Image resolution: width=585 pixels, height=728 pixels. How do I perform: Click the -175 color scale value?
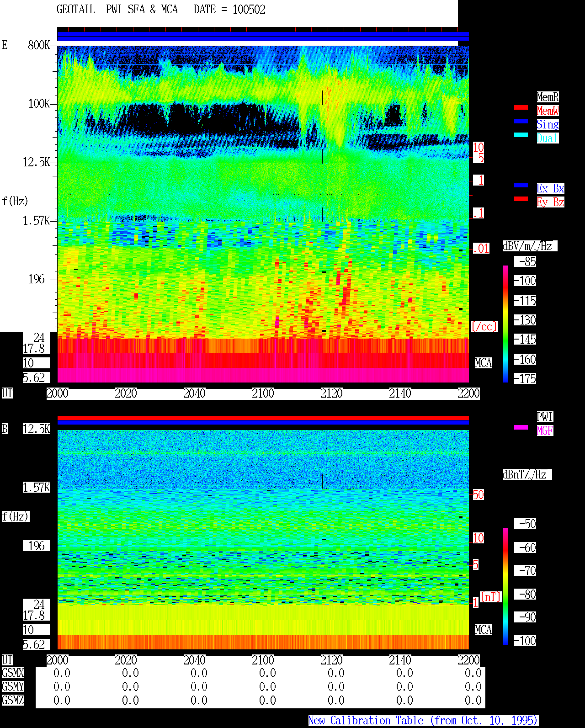525,378
